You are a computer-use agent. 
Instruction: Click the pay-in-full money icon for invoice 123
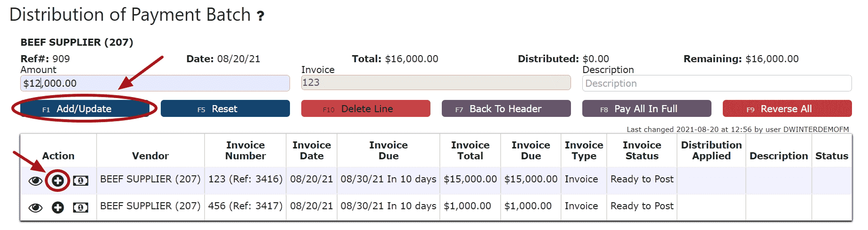(81, 181)
